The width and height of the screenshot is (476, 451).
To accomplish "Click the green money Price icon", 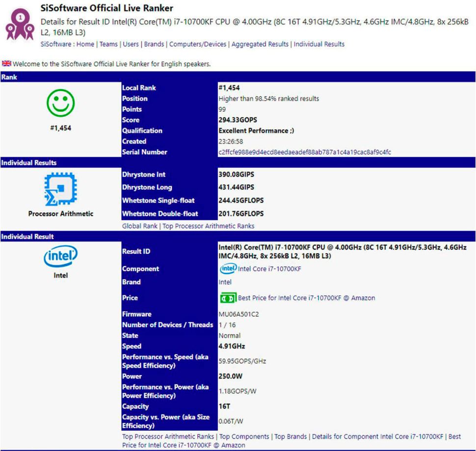I will click(x=228, y=298).
